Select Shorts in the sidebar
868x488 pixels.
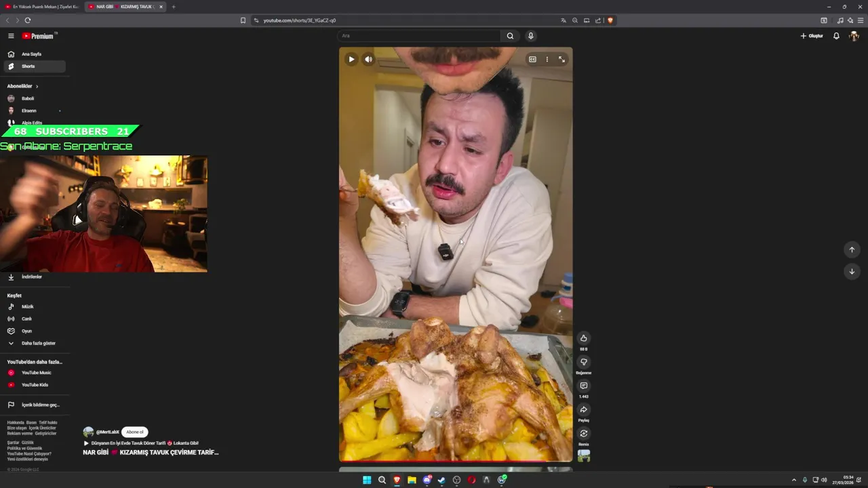click(x=34, y=66)
